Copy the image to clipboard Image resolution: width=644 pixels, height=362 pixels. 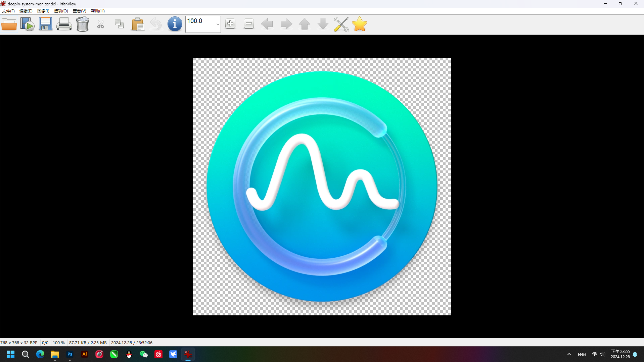(119, 24)
